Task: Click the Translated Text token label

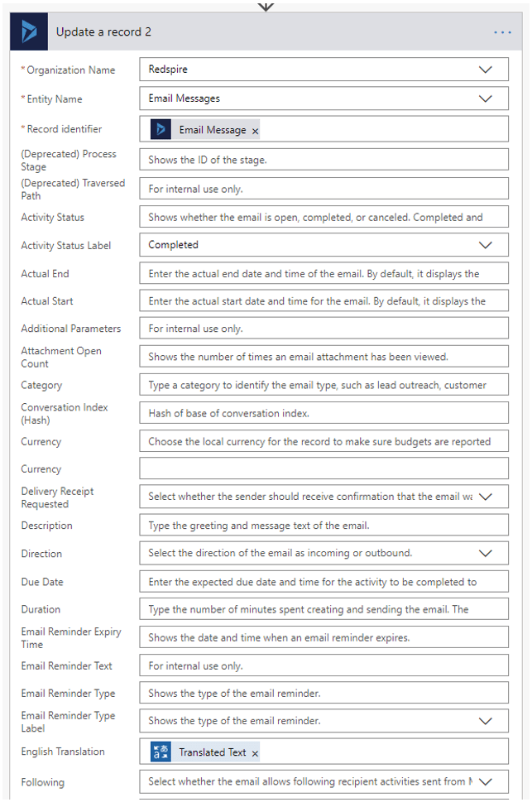Action: [213, 752]
